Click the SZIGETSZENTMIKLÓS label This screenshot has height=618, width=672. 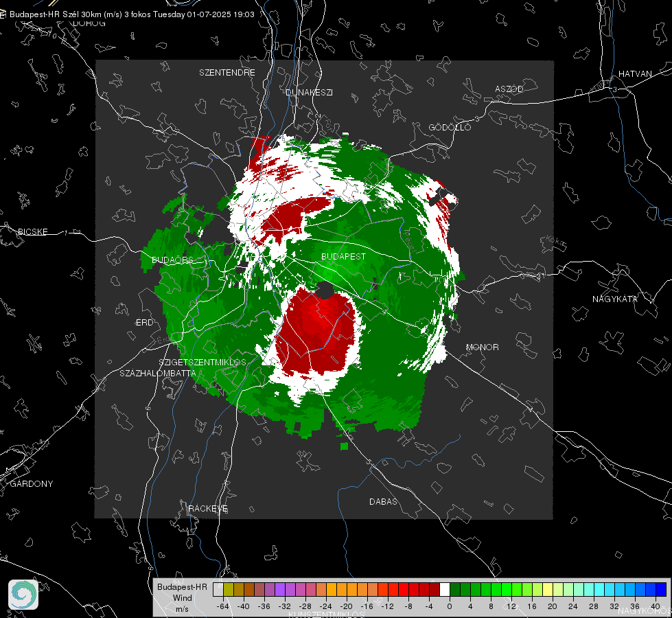pyautogui.click(x=202, y=362)
